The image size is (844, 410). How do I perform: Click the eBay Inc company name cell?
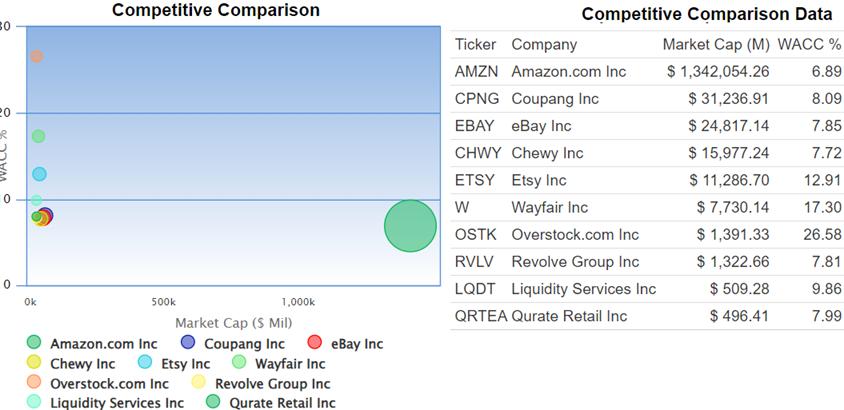(541, 126)
